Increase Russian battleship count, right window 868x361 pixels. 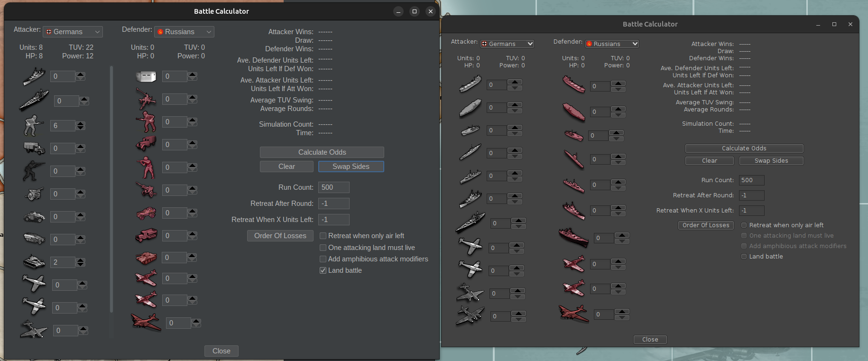pyautogui.click(x=622, y=235)
